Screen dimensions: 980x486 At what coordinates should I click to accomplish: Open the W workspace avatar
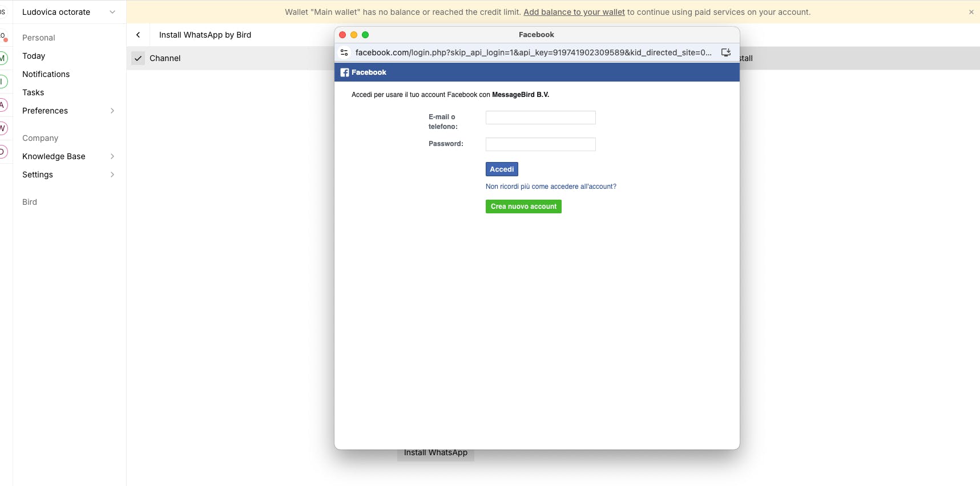[3, 128]
